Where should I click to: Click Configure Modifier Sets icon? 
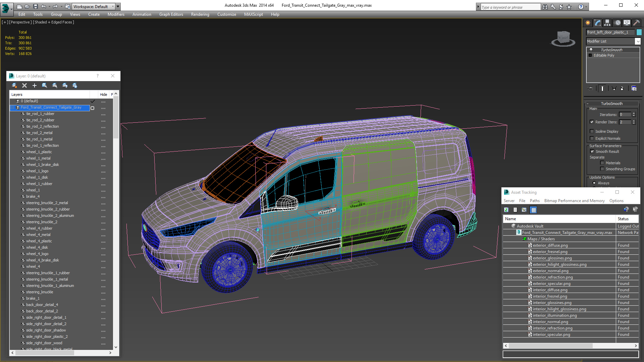point(634,88)
